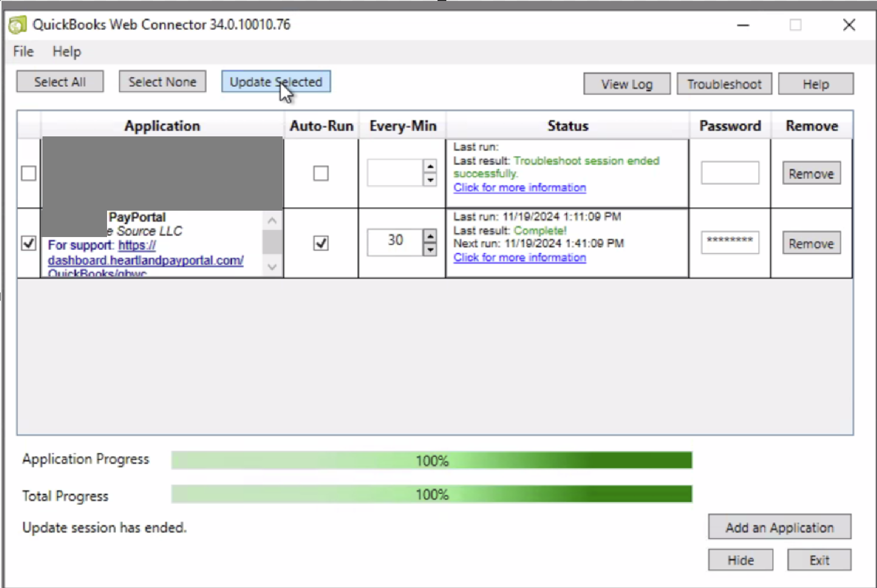Click Add an Application button
This screenshot has height=588, width=877.
click(x=780, y=527)
